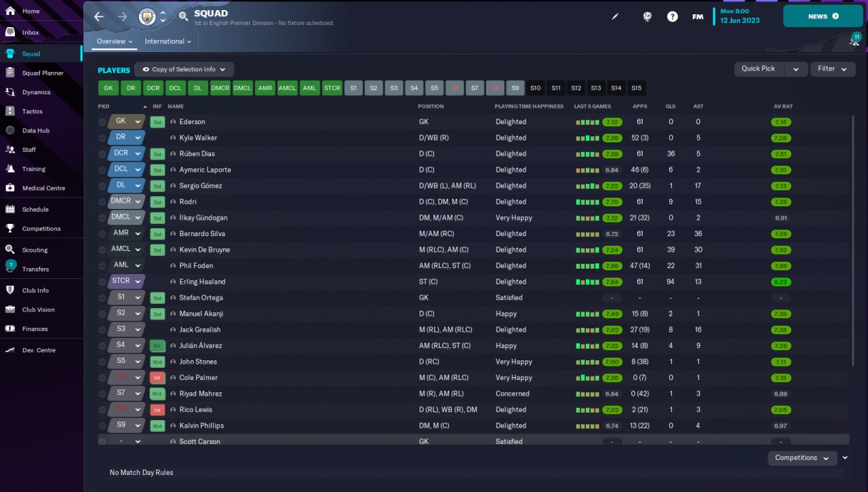Open Ederson's GK position dropdown
868x492 pixels.
coord(126,121)
